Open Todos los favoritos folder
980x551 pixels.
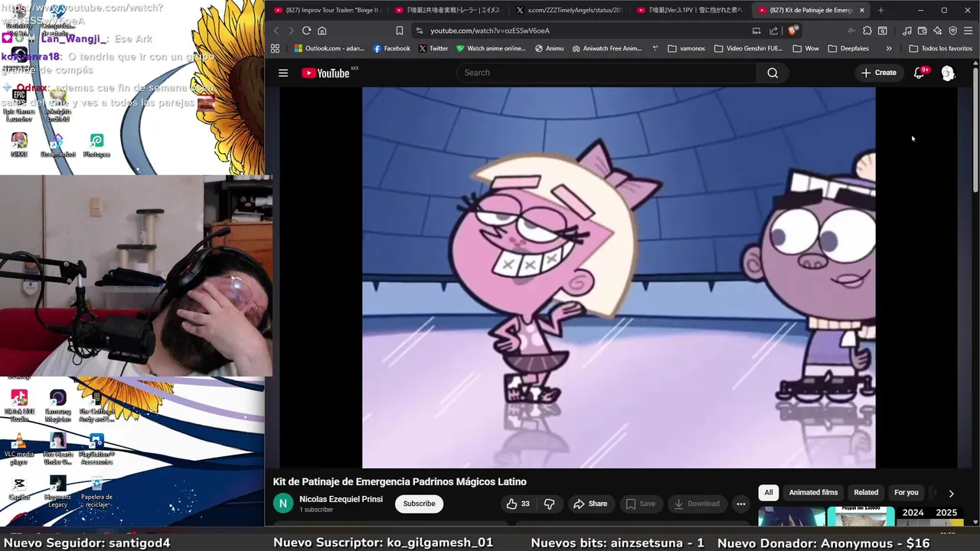point(941,48)
